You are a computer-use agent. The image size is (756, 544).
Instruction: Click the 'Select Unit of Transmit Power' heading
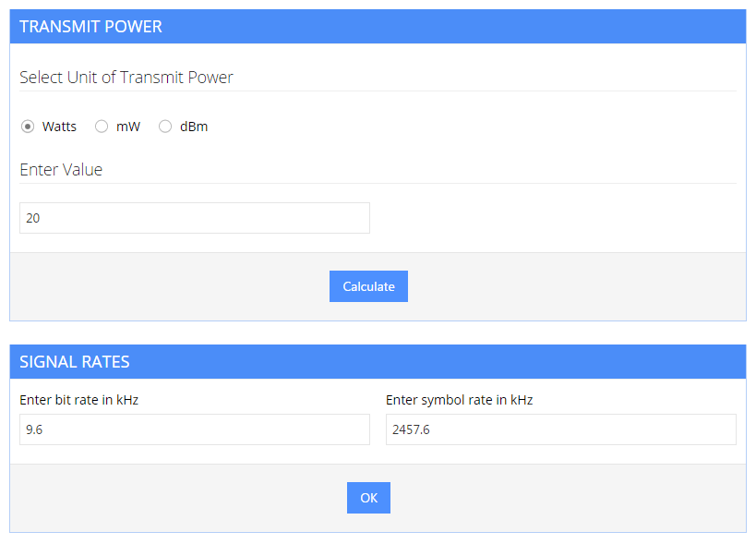(126, 78)
